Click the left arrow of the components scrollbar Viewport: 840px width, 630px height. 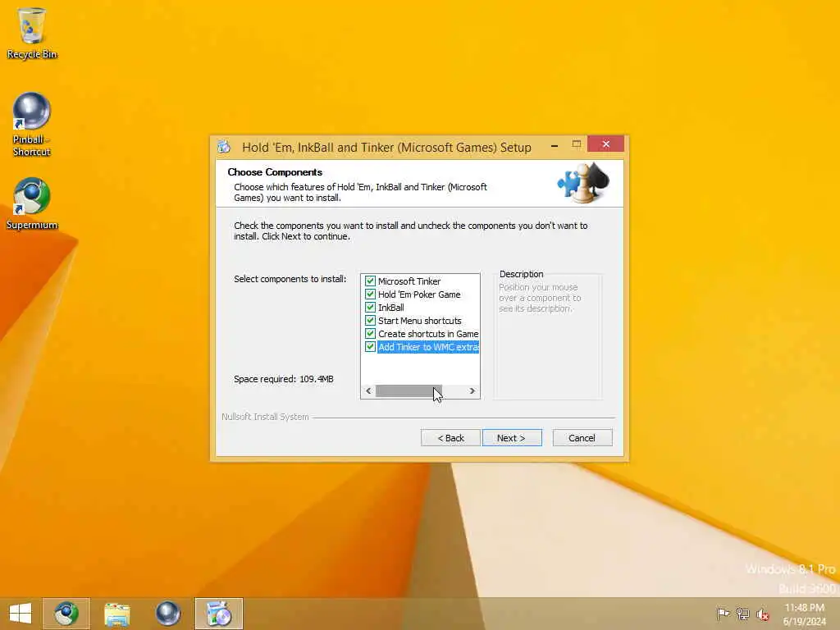pos(368,391)
